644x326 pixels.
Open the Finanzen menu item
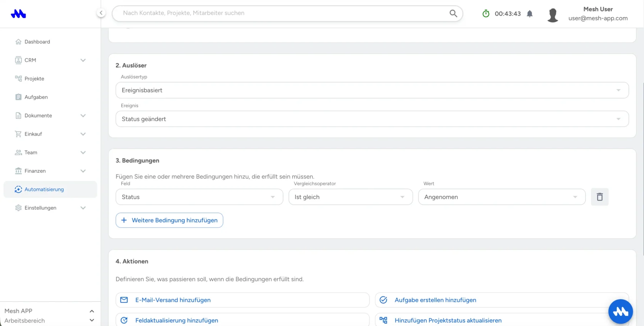[50, 171]
